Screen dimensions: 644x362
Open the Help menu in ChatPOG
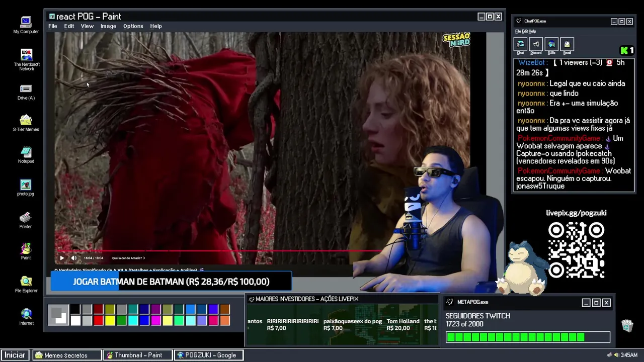[532, 31]
